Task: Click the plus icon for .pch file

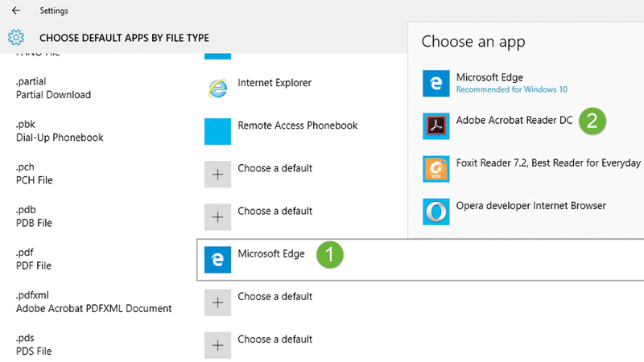Action: tap(217, 174)
